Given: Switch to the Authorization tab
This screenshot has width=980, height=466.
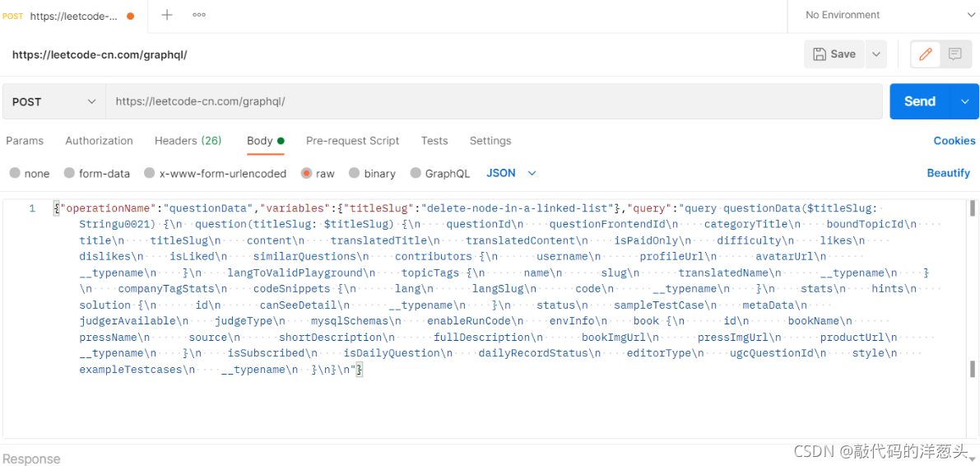Looking at the screenshot, I should [x=99, y=141].
